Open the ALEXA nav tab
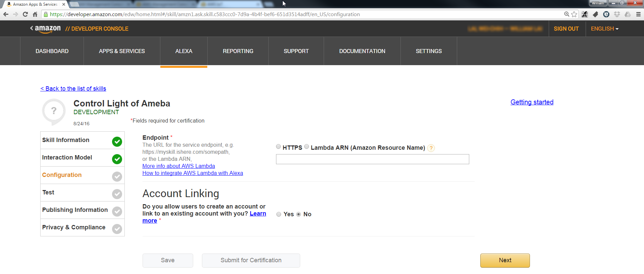 pyautogui.click(x=184, y=51)
